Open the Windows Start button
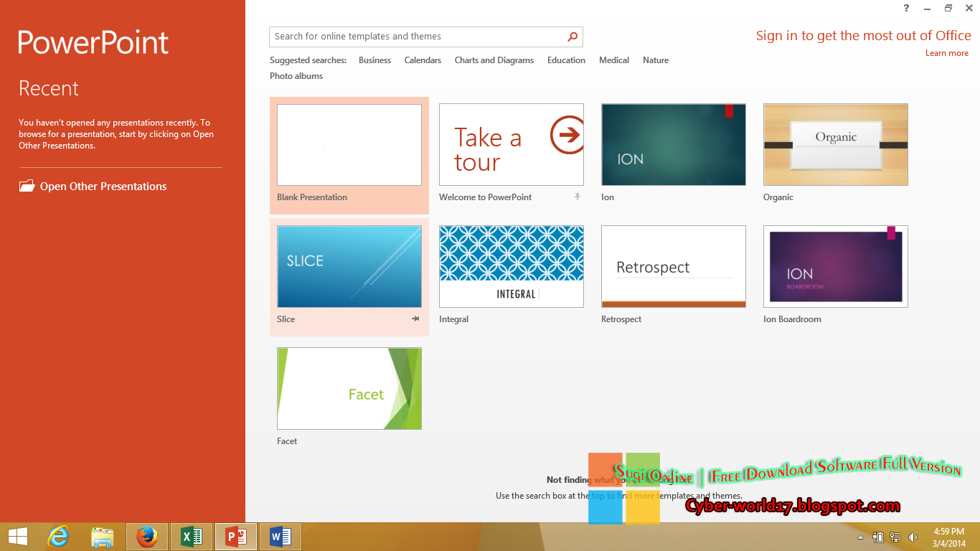Viewport: 980px width, 551px height. [17, 536]
